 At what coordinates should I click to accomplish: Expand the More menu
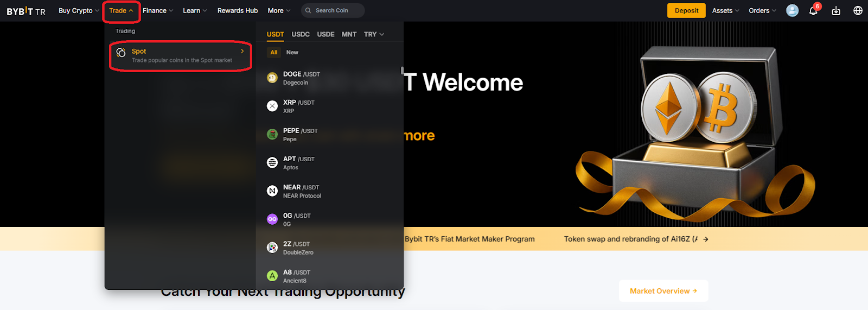click(x=279, y=10)
